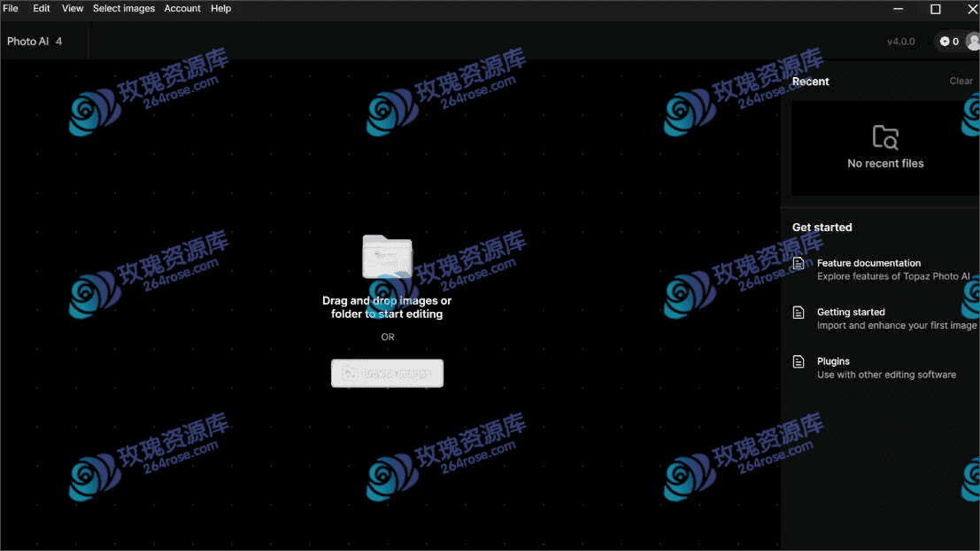Image resolution: width=980 pixels, height=551 pixels.
Task: Open the user profile avatar
Action: [x=973, y=42]
